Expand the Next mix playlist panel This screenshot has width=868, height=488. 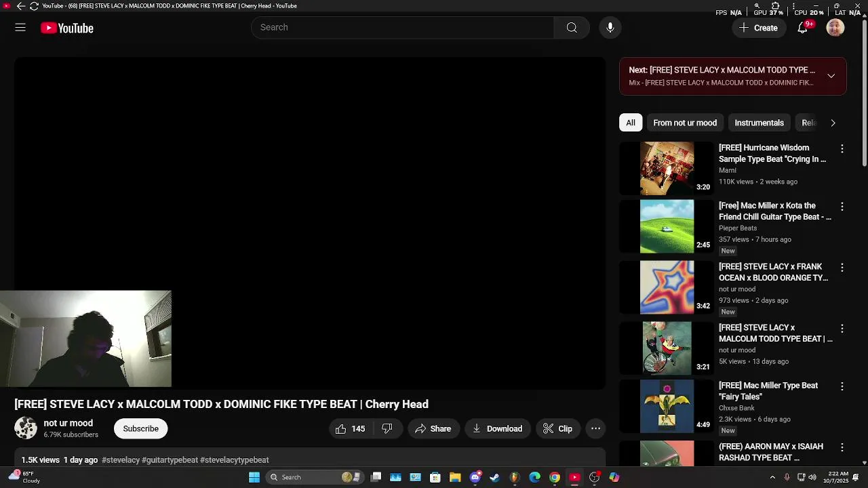tap(831, 76)
